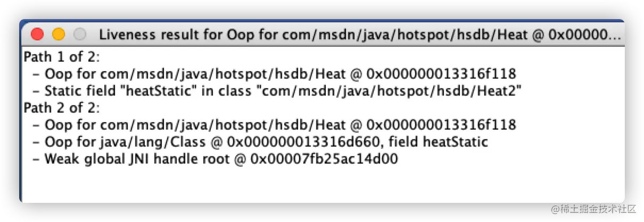This screenshot has height=222, width=644.
Task: Click address 0x000000013316d660 of java/lang/Class
Action: tap(303, 142)
